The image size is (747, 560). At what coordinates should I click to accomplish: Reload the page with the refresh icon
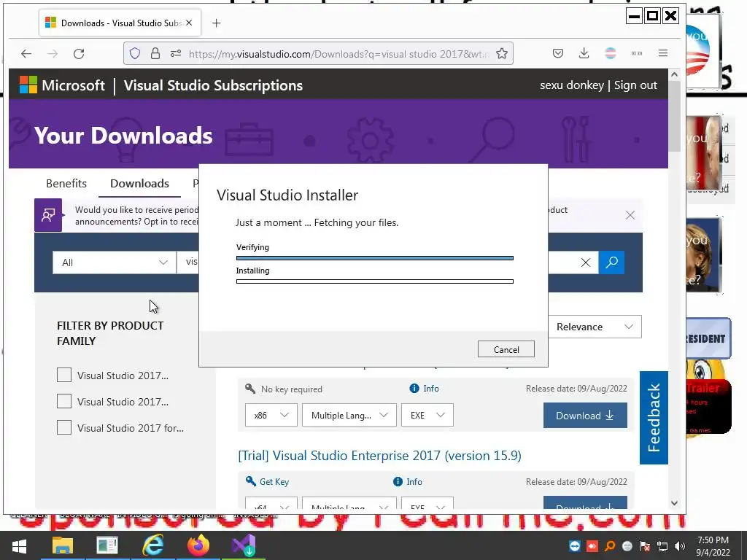[x=79, y=54]
